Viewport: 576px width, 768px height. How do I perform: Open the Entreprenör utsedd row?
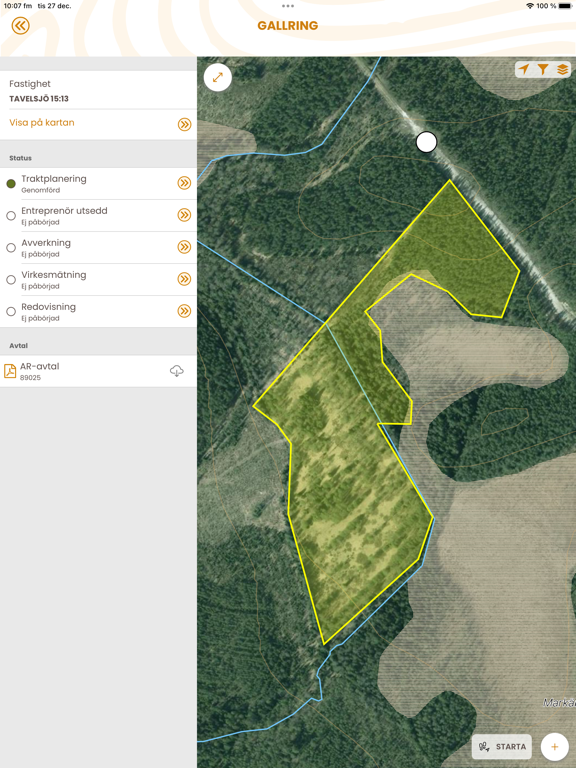click(98, 216)
